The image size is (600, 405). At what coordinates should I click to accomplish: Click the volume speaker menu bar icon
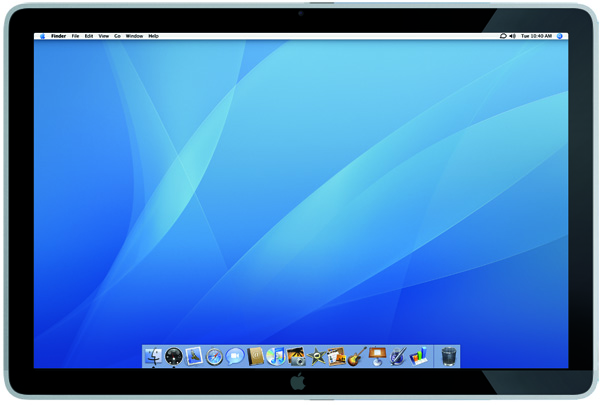[512, 36]
